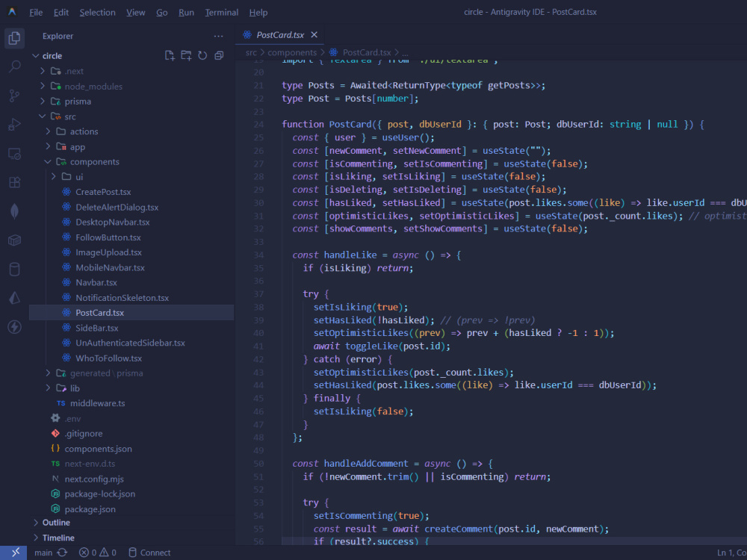Click the package/cube icon in activity bar

click(x=14, y=240)
